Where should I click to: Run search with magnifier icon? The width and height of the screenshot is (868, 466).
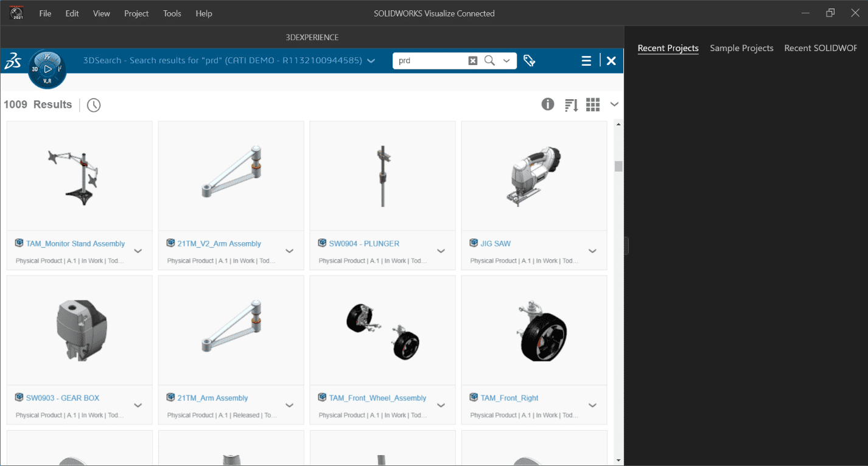click(x=489, y=61)
